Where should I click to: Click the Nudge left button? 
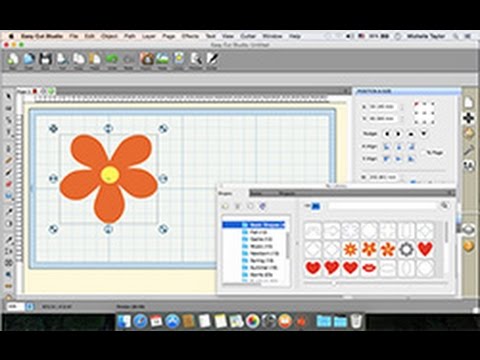[x=387, y=134]
